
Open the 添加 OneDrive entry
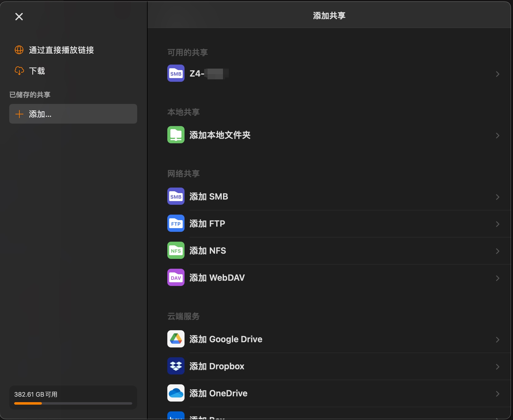pos(218,393)
